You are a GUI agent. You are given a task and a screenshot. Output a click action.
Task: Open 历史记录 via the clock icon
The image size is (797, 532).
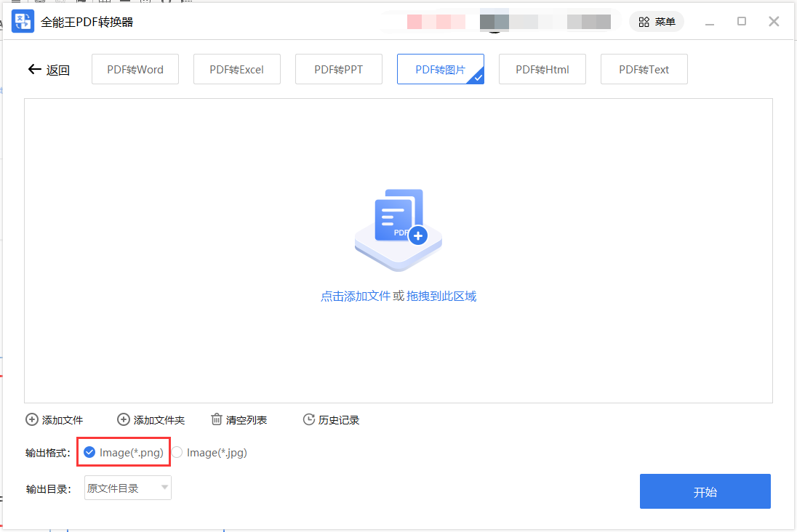[x=308, y=419]
